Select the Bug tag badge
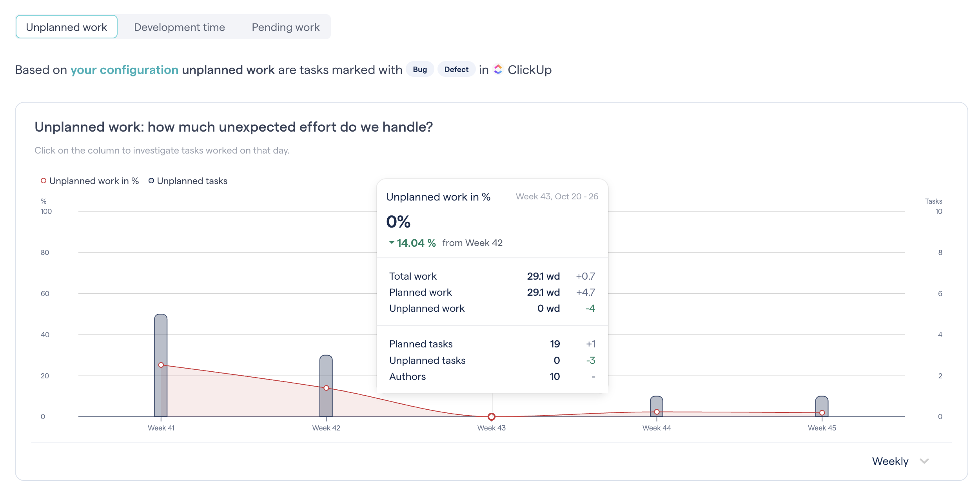Screen dimensions: 980x499 tap(420, 69)
